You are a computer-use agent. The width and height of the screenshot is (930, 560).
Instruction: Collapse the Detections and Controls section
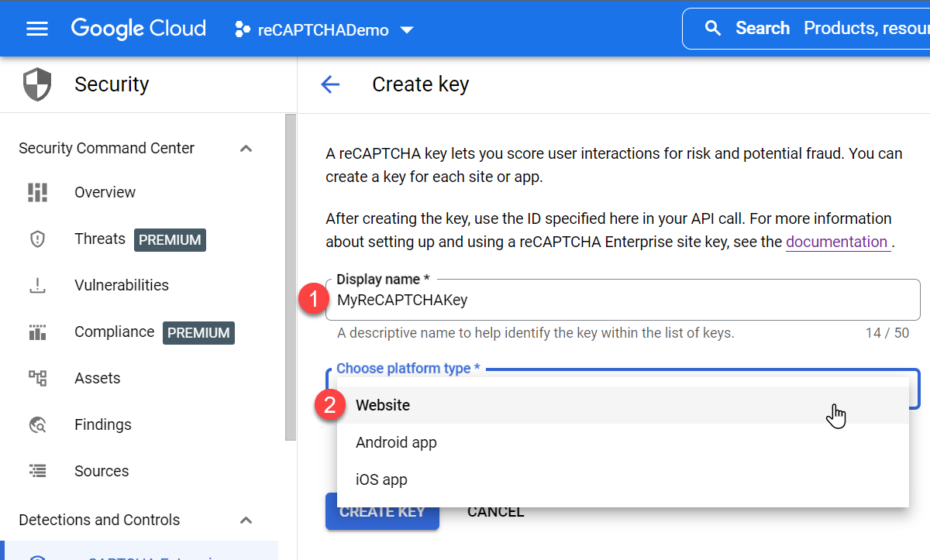coord(246,520)
